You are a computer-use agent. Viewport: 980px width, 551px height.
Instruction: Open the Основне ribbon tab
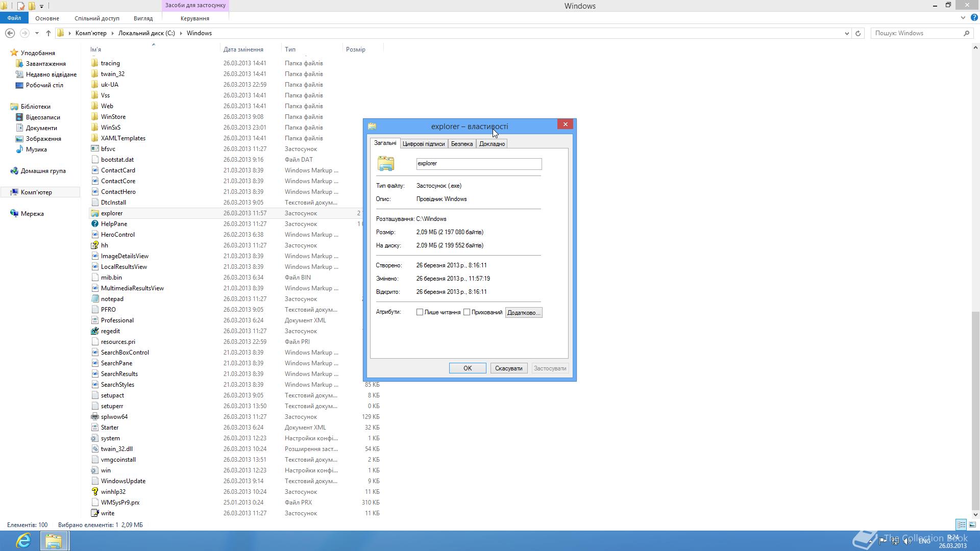47,18
